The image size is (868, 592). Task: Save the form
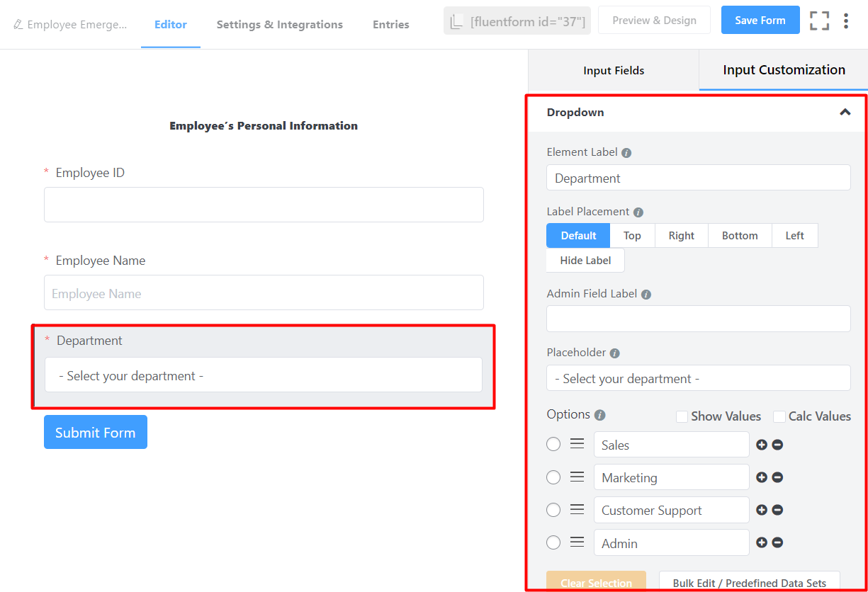(760, 20)
